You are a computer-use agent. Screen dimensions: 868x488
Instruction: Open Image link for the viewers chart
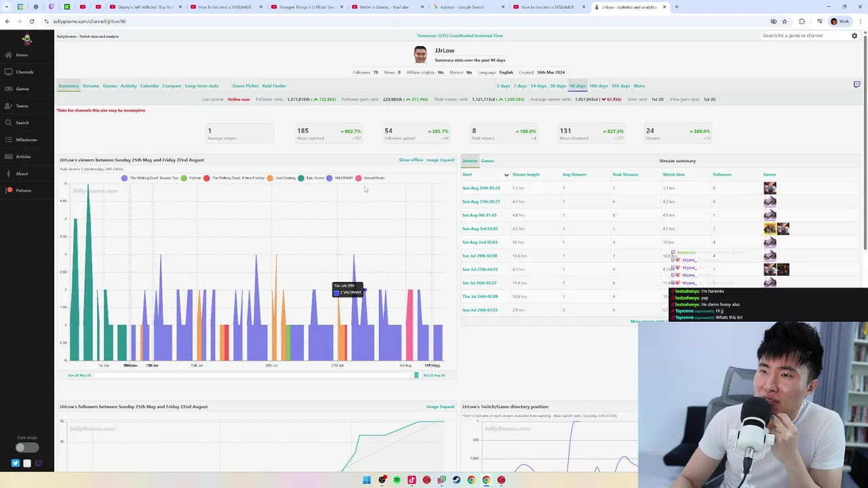[432, 160]
